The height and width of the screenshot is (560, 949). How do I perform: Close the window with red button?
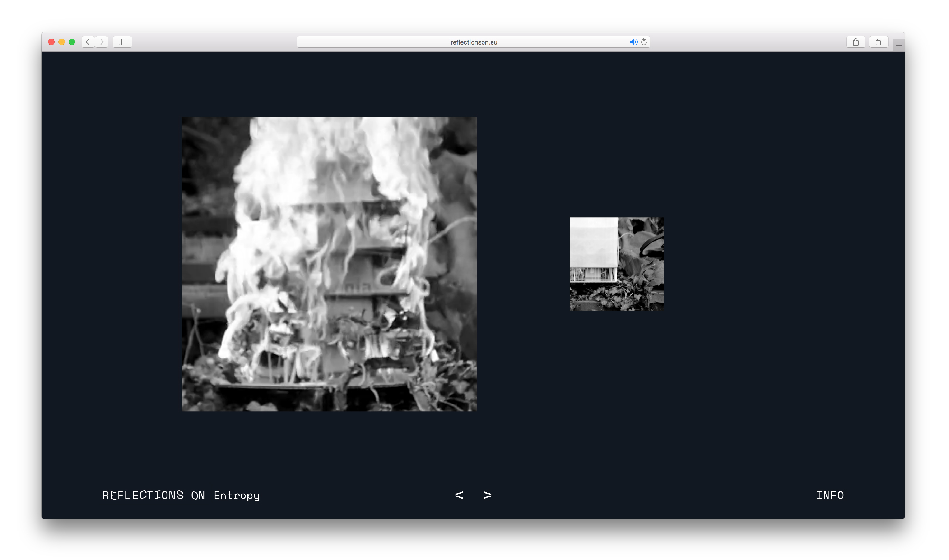(51, 42)
